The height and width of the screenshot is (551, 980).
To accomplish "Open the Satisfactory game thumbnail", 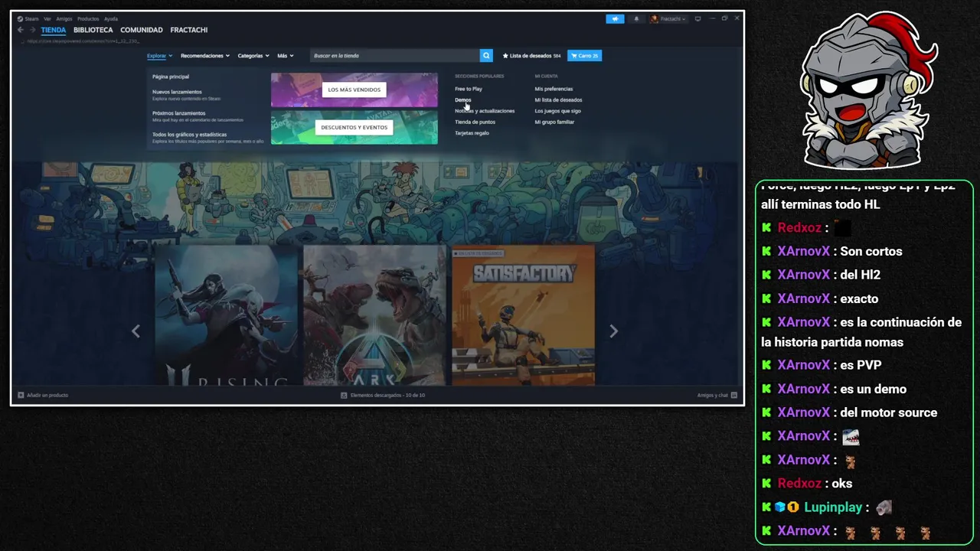I will [523, 315].
